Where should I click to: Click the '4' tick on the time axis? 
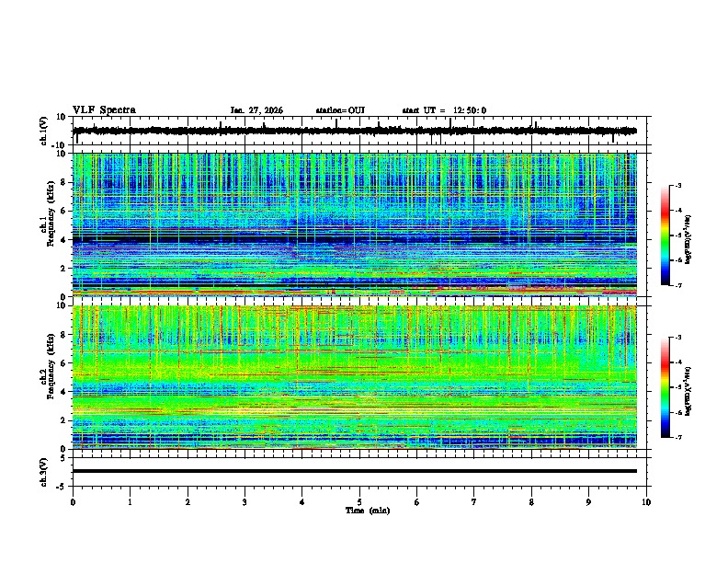tap(302, 502)
